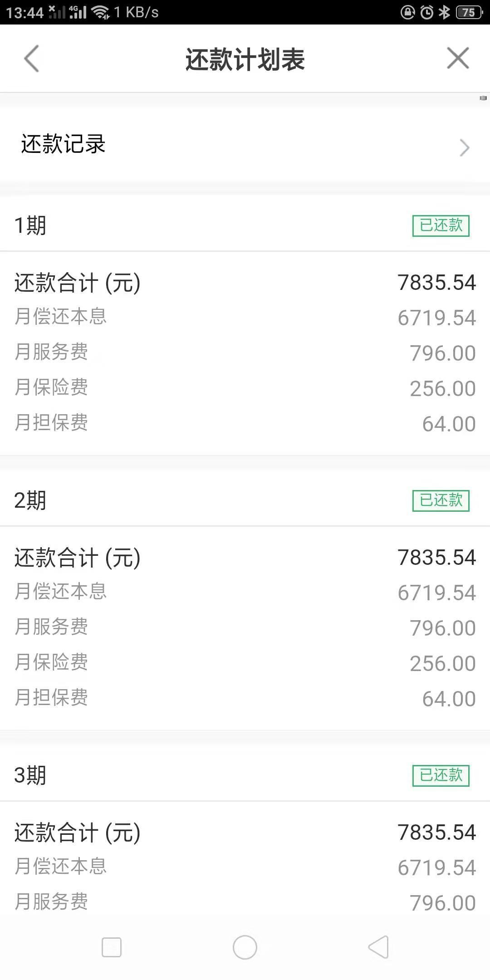Image resolution: width=490 pixels, height=980 pixels.
Task: Tap the 还款计划表 page title
Action: pos(245,59)
